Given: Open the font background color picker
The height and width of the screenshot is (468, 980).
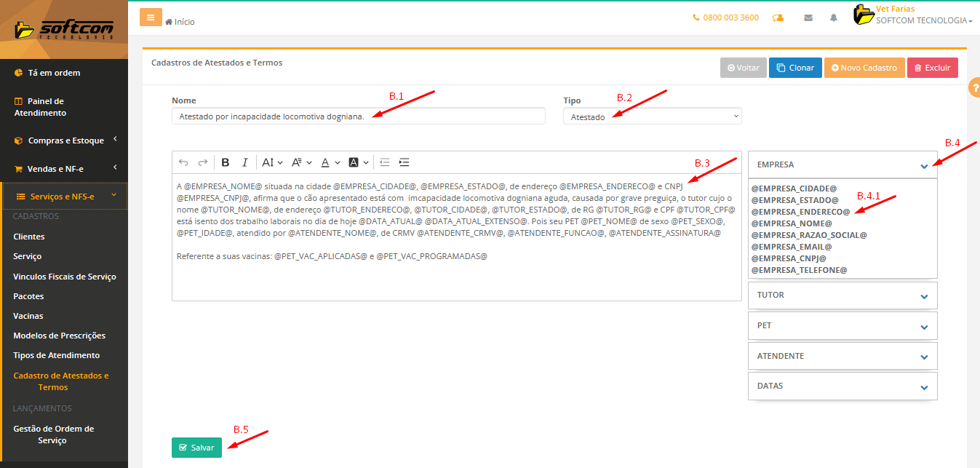Looking at the screenshot, I should [358, 162].
